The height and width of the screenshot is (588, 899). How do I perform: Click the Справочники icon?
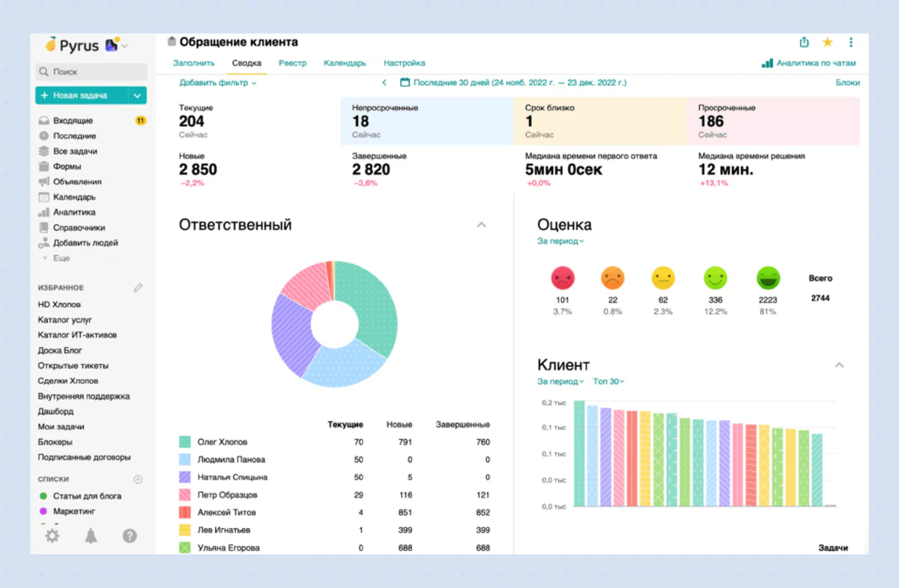[44, 228]
